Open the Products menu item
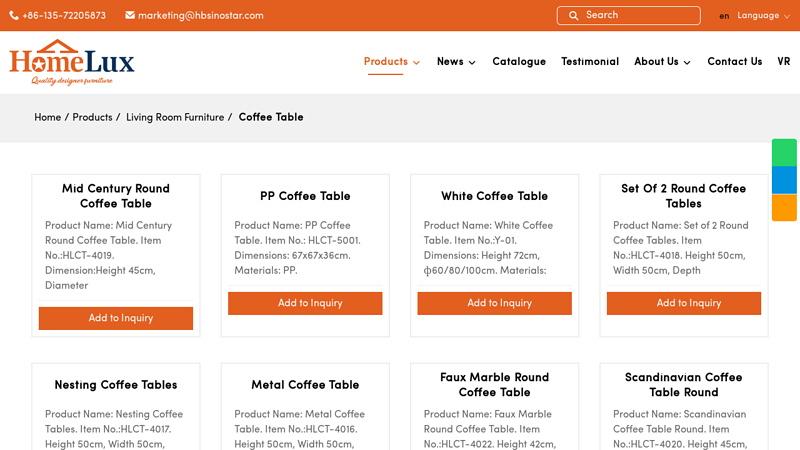This screenshot has height=450, width=800. point(386,62)
